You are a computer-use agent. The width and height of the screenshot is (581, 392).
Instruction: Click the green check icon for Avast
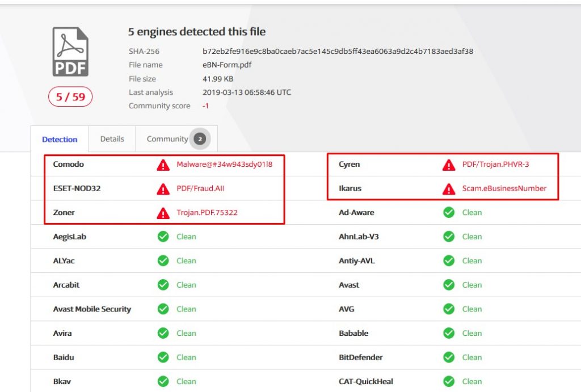tap(449, 285)
